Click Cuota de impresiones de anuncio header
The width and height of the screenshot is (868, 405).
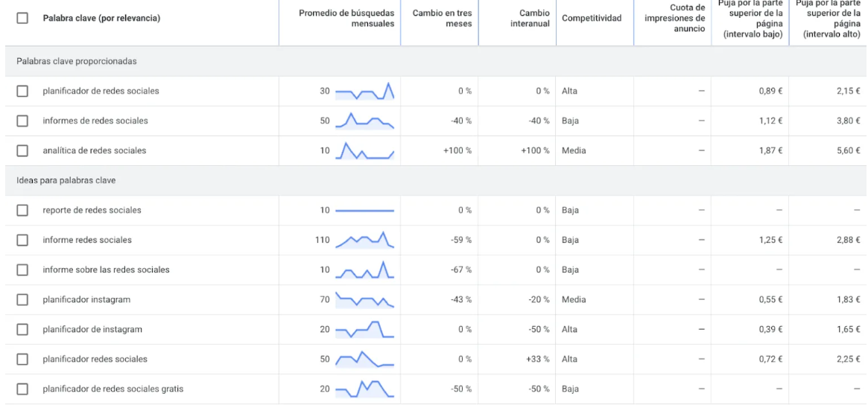pyautogui.click(x=676, y=19)
